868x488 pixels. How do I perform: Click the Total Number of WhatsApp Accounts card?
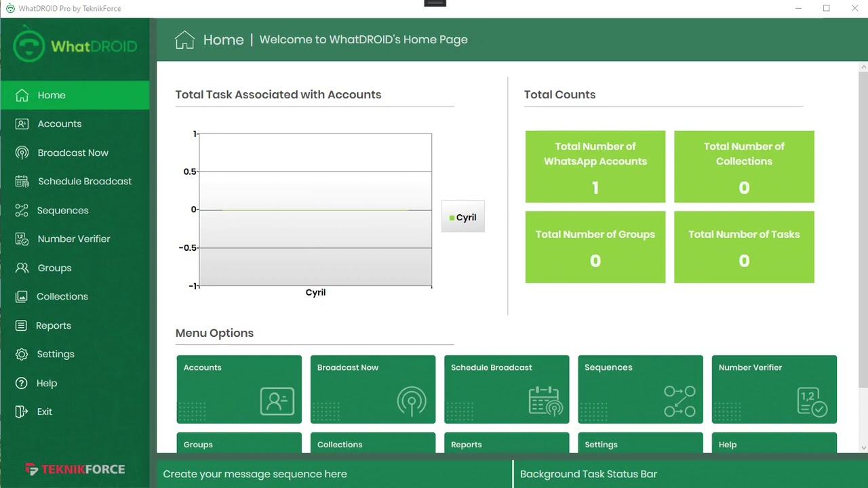pyautogui.click(x=595, y=167)
